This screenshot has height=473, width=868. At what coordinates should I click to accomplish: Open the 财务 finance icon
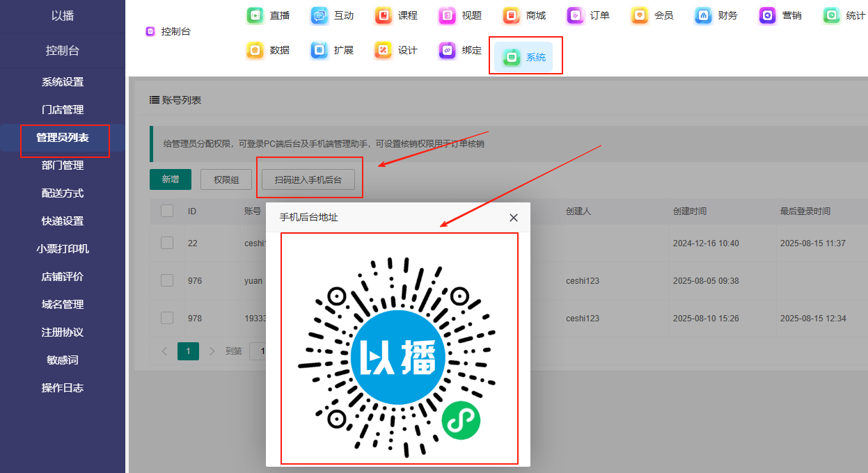pos(704,15)
